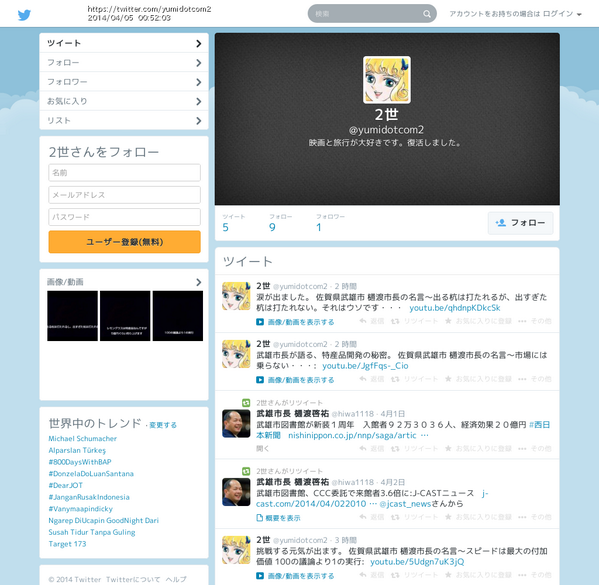This screenshot has width=599, height=585.
Task: Open the フォロー sidebar menu item
Action: click(x=124, y=63)
